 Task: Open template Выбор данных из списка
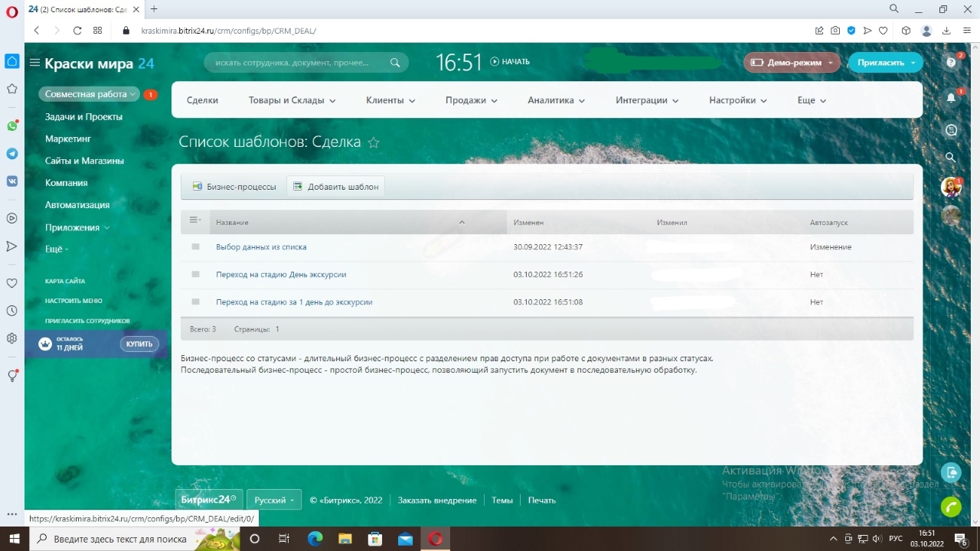(261, 247)
